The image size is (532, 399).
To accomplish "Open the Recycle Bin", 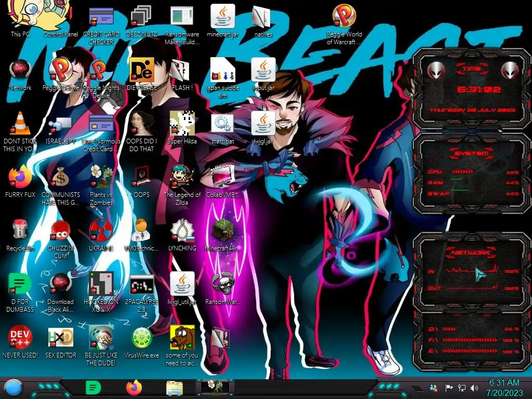I will pos(20,235).
